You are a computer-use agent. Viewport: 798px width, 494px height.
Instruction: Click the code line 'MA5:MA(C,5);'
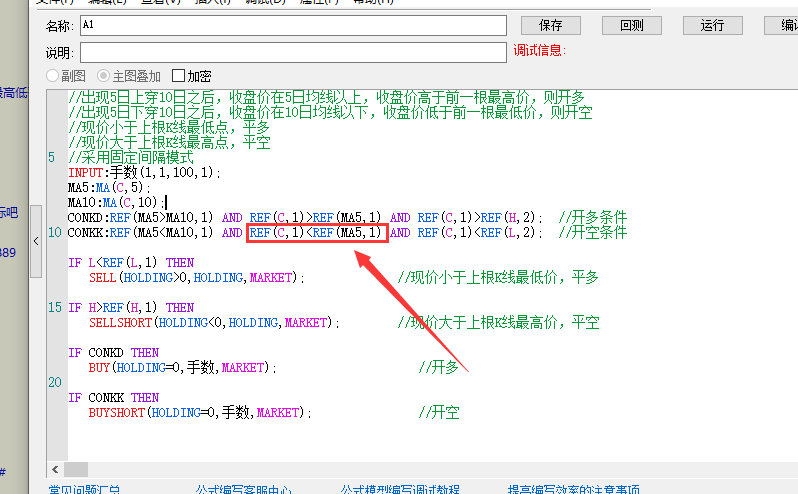[x=109, y=188]
